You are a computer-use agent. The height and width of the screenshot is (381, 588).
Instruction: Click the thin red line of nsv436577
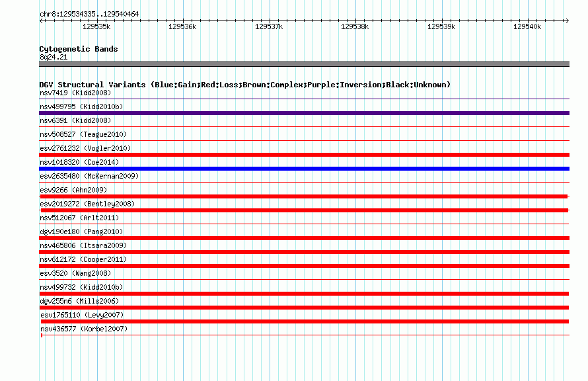click(305, 335)
